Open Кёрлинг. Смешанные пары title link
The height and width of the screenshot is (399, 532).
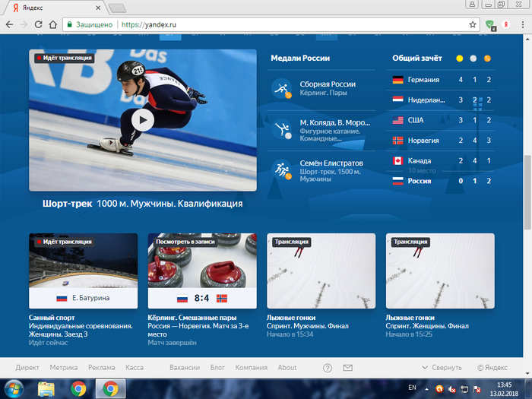[x=192, y=318]
